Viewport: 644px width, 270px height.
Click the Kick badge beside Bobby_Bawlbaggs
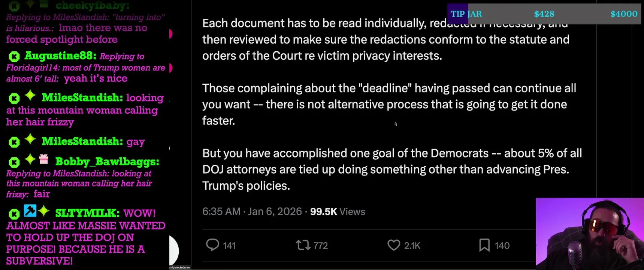point(14,162)
